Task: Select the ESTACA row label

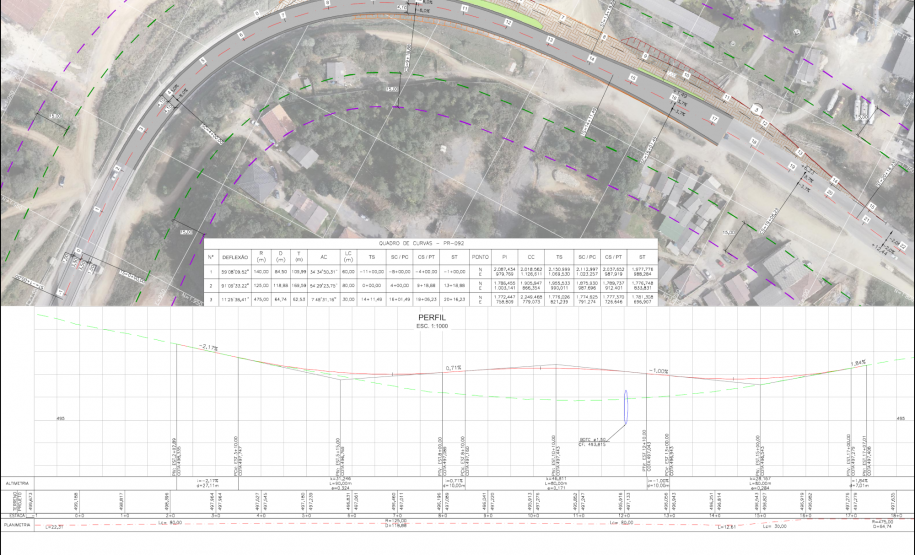Action: (x=17, y=514)
